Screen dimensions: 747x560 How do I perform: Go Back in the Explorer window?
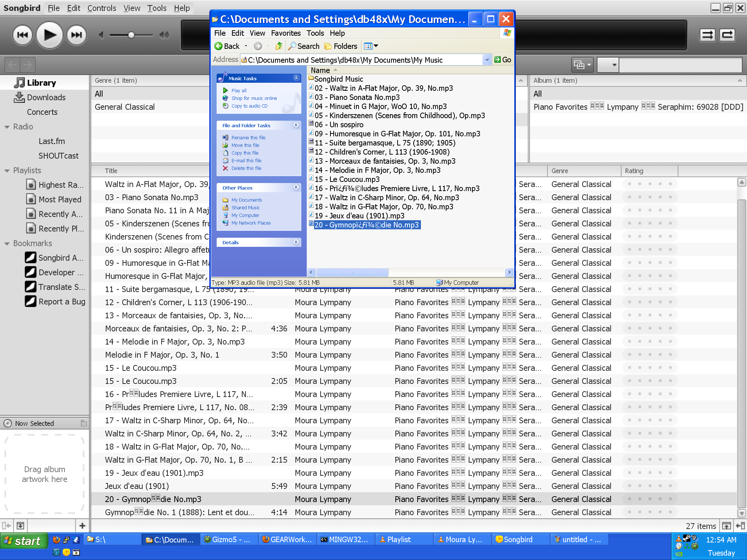[227, 46]
